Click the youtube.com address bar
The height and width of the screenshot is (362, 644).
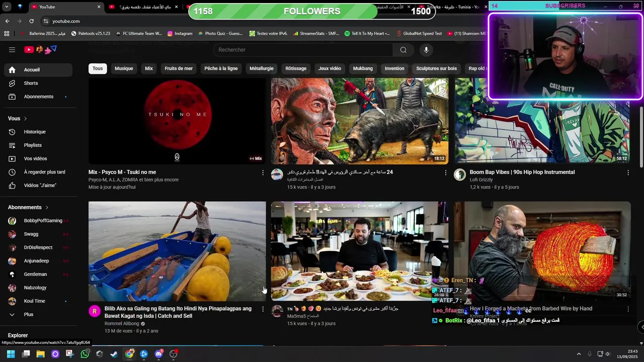(66, 21)
